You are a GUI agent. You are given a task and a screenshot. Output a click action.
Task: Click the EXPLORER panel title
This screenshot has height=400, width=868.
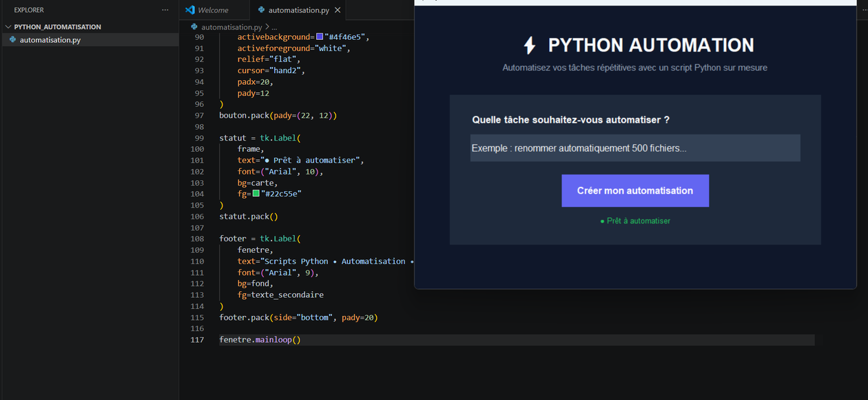[x=29, y=10]
